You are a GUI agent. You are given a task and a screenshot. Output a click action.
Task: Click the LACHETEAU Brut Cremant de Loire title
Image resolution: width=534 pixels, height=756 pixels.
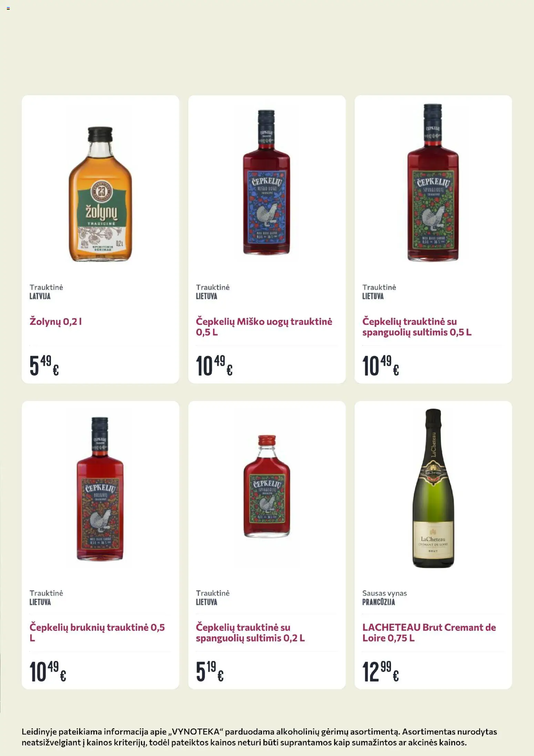pos(429,633)
